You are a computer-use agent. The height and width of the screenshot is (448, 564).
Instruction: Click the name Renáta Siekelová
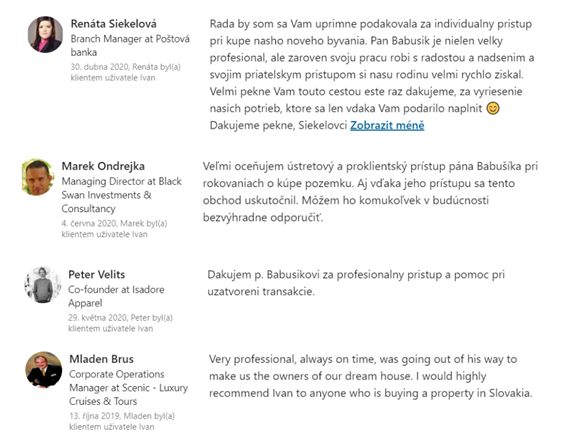[113, 24]
